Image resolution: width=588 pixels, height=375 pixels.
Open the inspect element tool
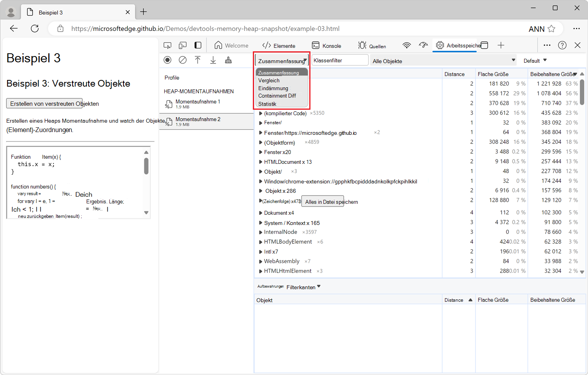[x=167, y=45]
